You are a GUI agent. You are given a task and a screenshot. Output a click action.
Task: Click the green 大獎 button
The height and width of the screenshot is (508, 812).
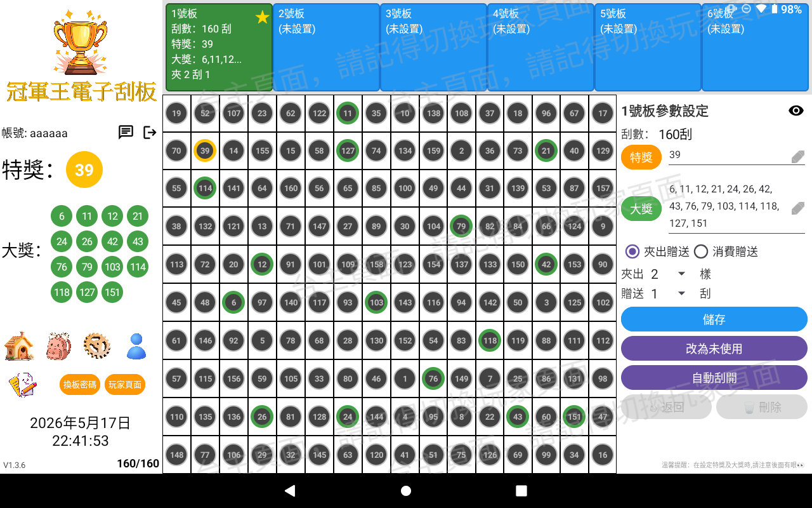pyautogui.click(x=641, y=209)
